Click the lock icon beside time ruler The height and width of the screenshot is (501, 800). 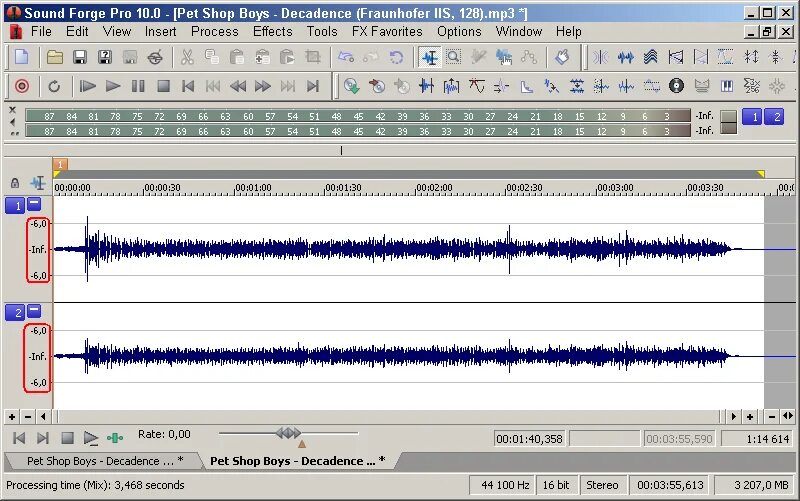pyautogui.click(x=15, y=183)
